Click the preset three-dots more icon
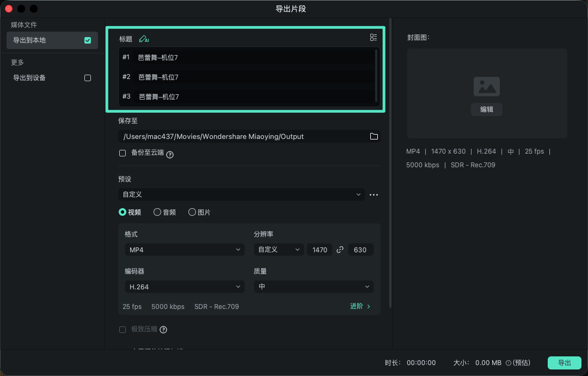588x376 pixels. click(373, 195)
